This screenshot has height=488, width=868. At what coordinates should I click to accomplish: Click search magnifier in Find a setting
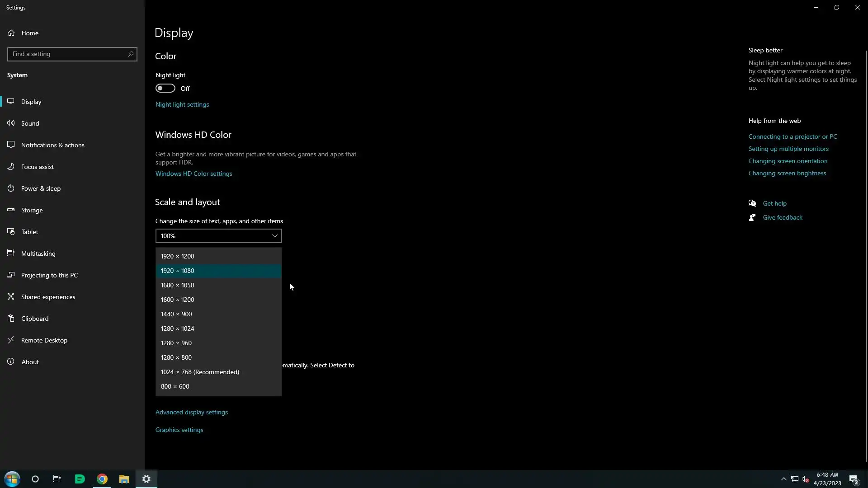pos(131,54)
